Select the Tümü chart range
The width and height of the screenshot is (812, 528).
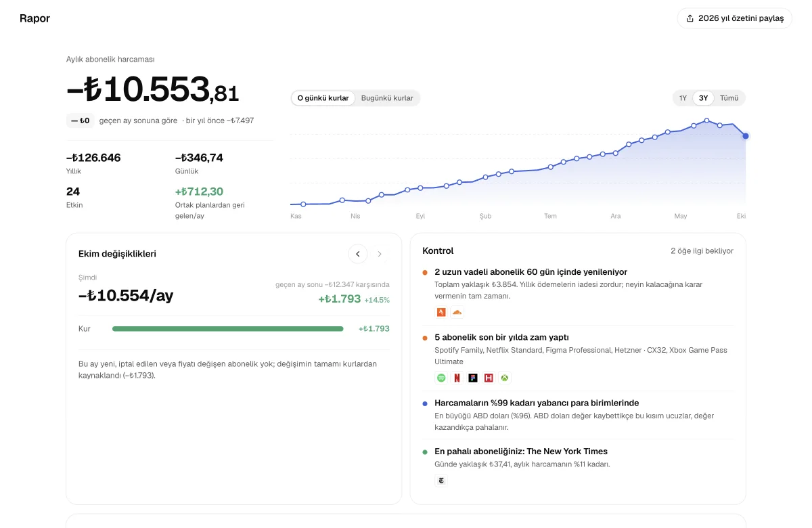[x=729, y=98]
